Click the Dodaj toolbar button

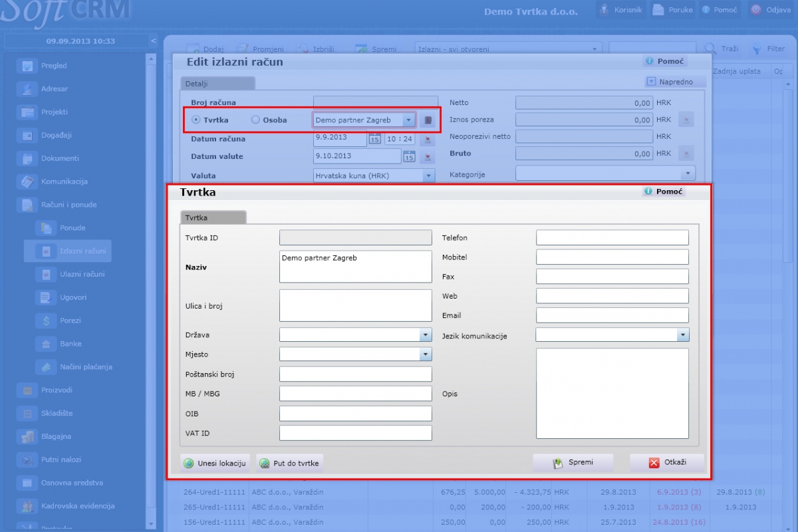pos(205,49)
